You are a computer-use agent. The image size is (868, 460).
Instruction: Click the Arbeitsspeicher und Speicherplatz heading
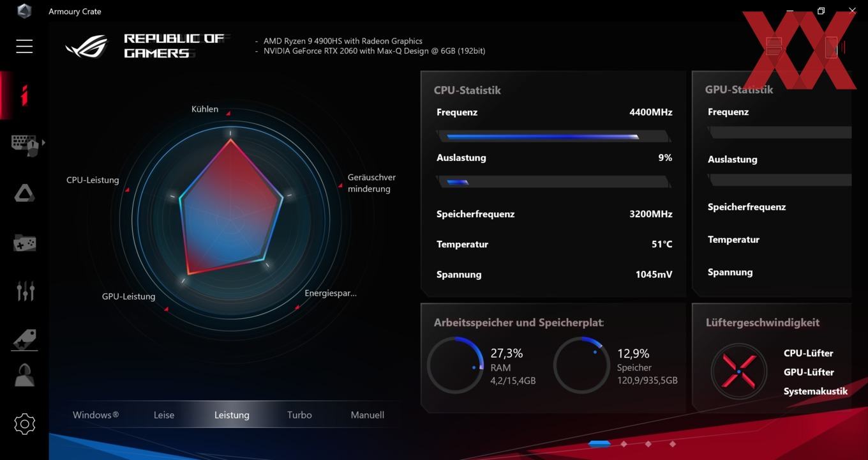518,323
